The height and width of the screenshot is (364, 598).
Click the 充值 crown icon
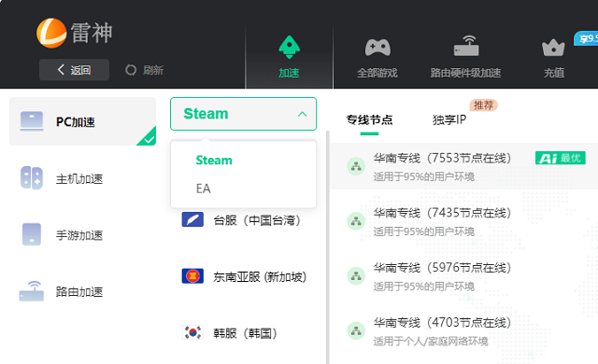tap(553, 48)
